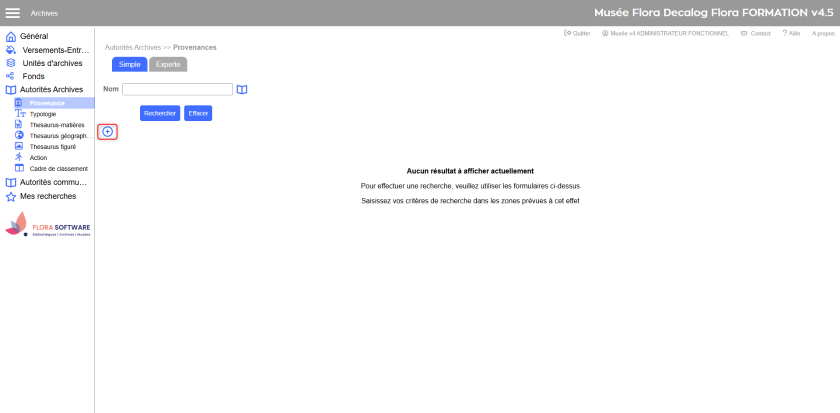Open Mes recherches star item
Screen dimensions: 840x413
(47, 196)
